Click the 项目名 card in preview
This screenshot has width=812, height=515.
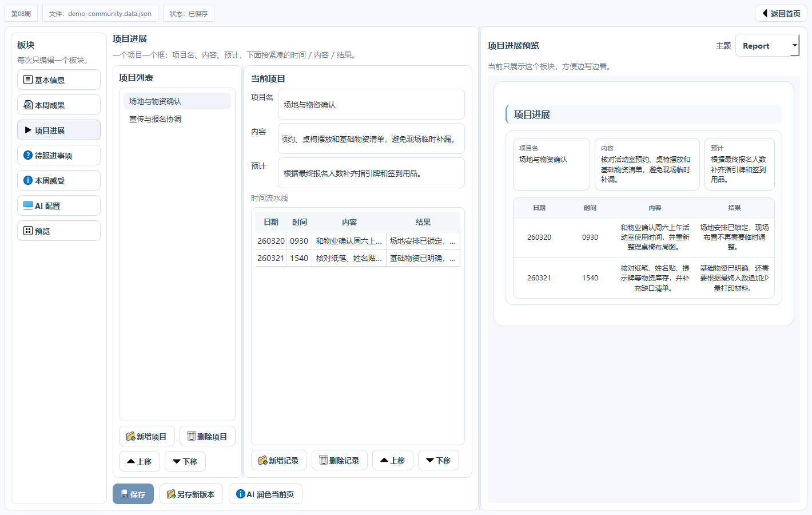click(x=551, y=164)
